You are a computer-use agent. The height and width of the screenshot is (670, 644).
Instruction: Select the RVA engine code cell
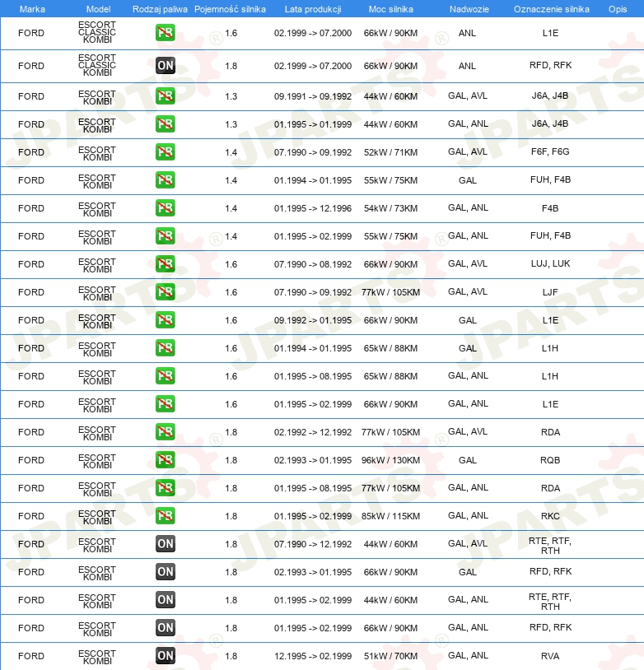tap(550, 656)
